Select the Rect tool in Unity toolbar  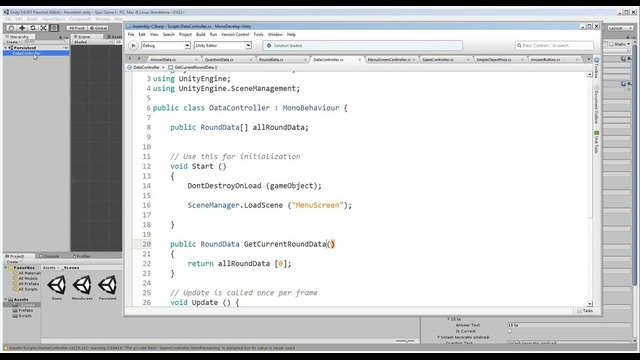click(54, 28)
